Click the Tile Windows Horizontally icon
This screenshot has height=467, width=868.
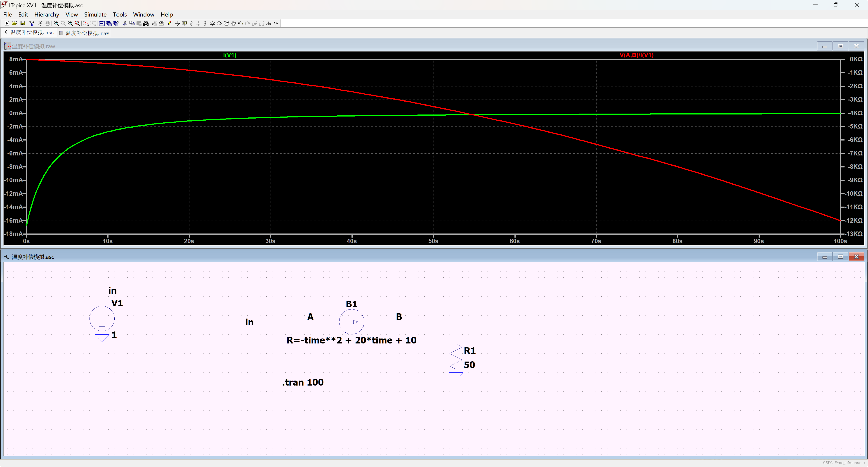[x=102, y=23]
